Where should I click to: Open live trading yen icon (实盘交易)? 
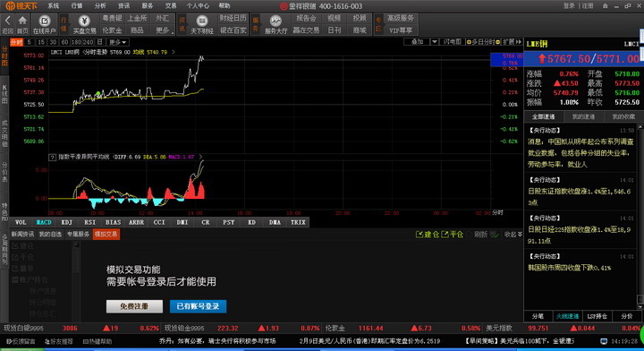coord(84,21)
